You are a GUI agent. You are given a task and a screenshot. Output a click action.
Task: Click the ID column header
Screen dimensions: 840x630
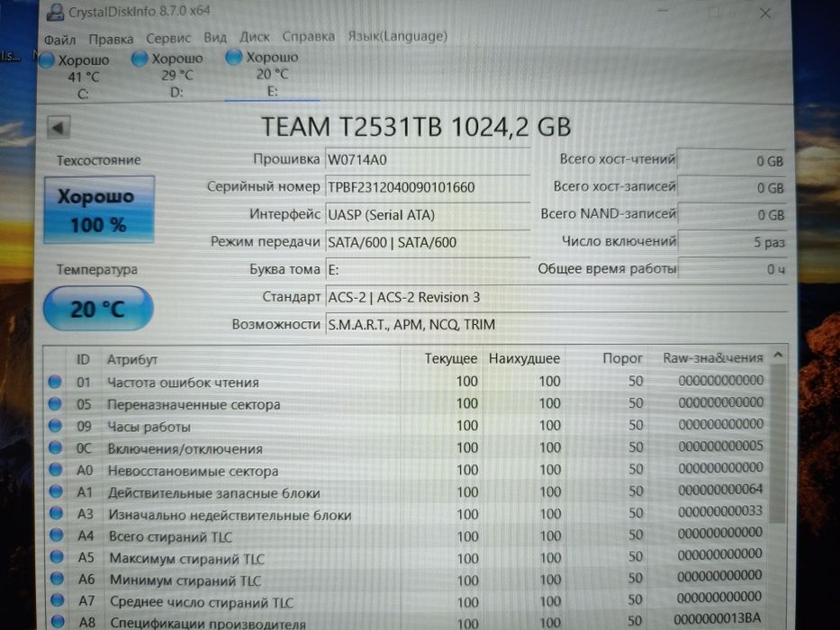83,359
